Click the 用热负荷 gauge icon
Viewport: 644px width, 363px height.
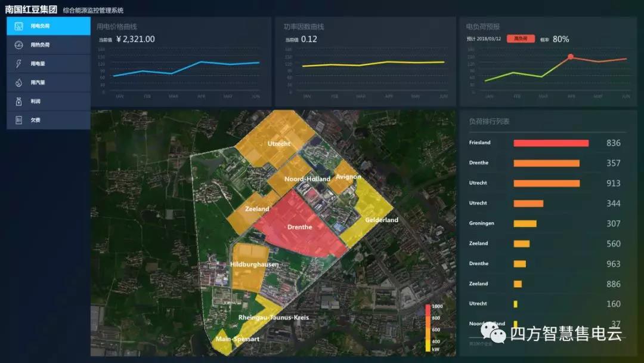pos(19,45)
